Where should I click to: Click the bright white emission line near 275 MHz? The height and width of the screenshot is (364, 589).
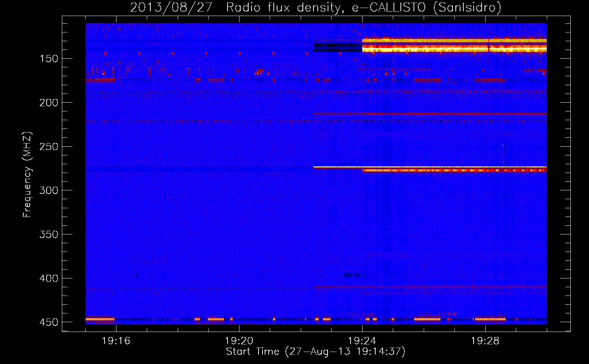pos(430,167)
